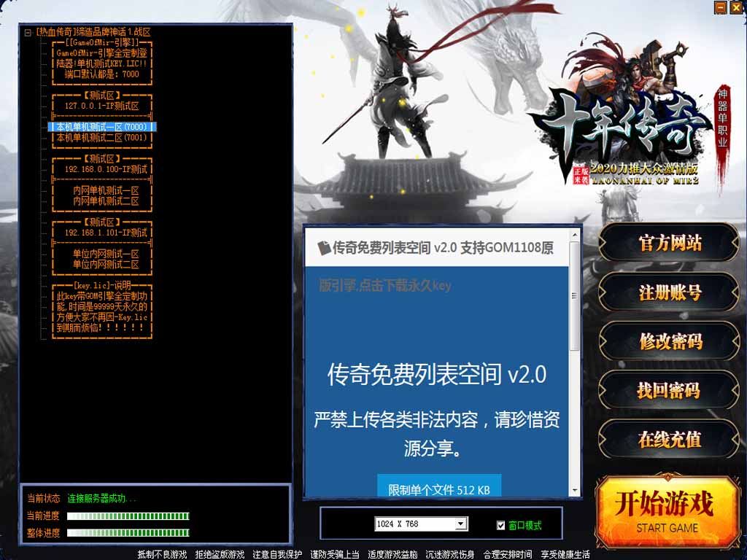Image resolution: width=747 pixels, height=560 pixels.
Task: Close the launcher window
Action: tap(735, 7)
